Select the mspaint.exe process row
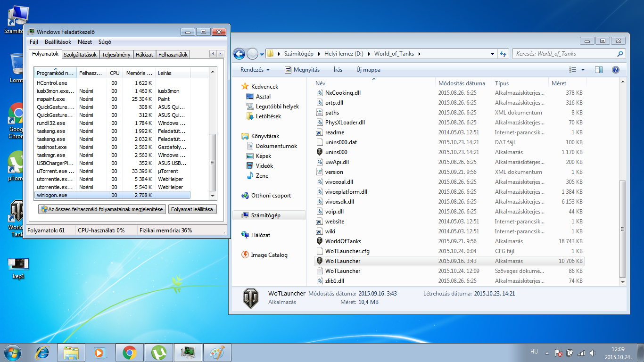Image resolution: width=644 pixels, height=362 pixels. click(113, 99)
